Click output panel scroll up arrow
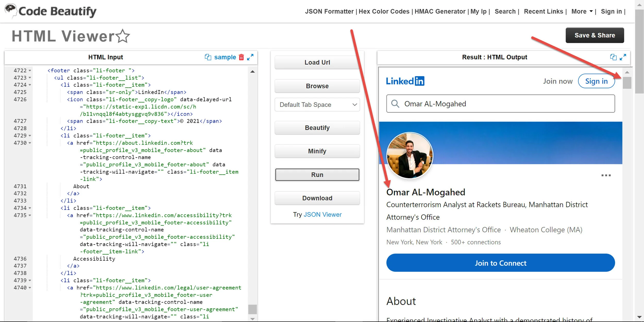This screenshot has height=322, width=644. (x=627, y=72)
